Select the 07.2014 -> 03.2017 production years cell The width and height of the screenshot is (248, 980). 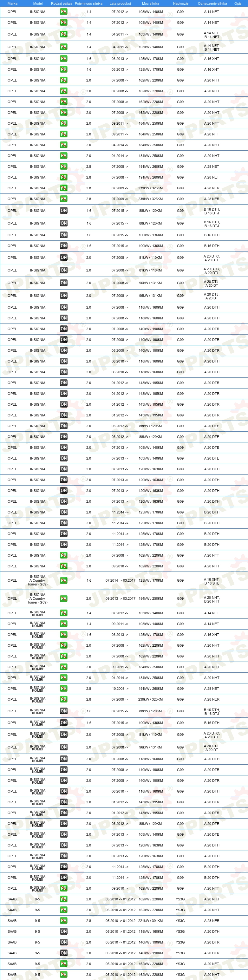point(120,580)
